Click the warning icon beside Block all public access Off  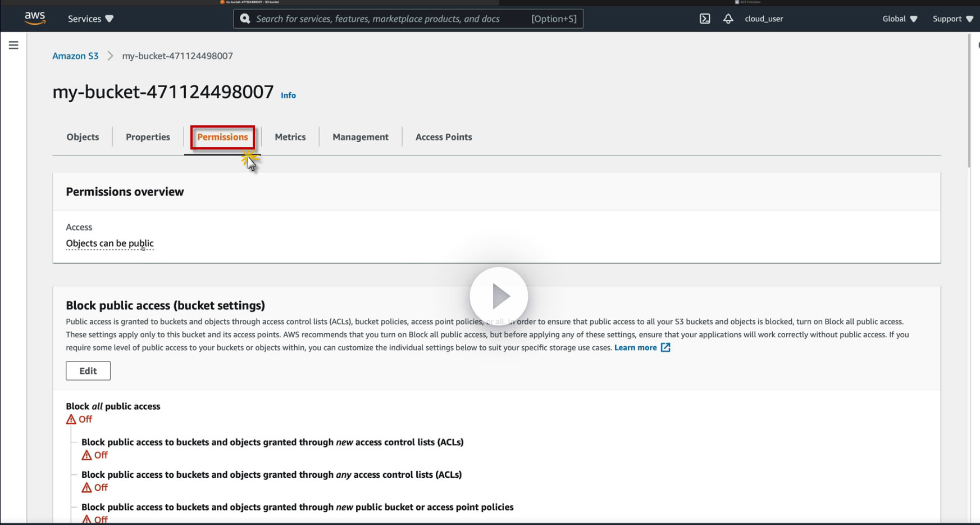[71, 419]
